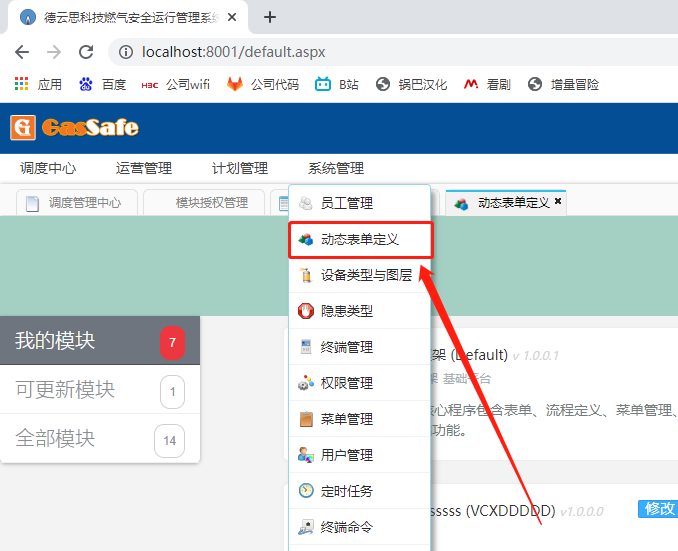This screenshot has width=678, height=551.
Task: Click the GasSafe logo icon
Action: (23, 128)
